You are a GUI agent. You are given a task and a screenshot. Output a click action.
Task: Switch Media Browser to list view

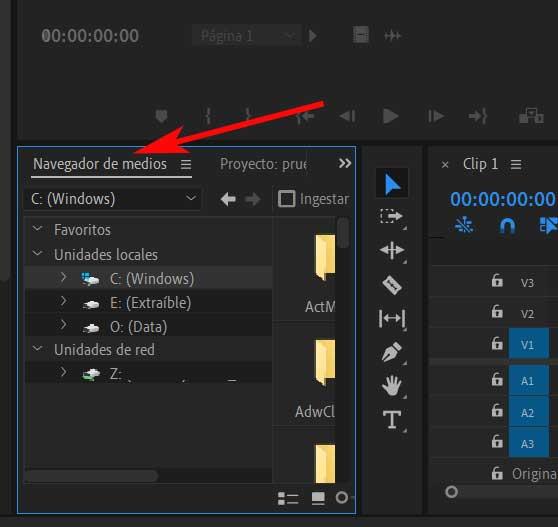(x=288, y=498)
